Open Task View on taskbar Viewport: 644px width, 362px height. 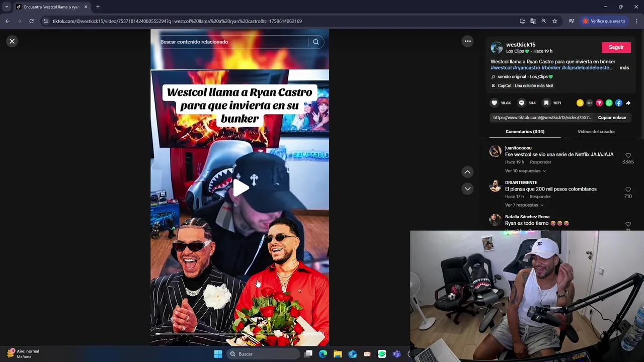tap(308, 354)
